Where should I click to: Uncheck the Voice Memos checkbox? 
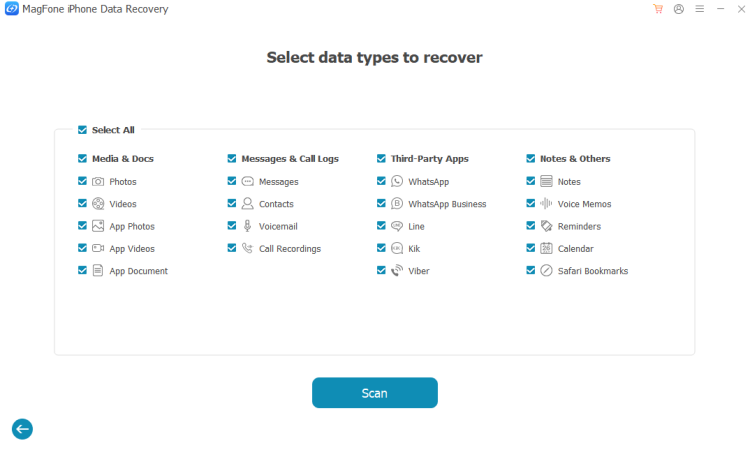[x=530, y=203]
